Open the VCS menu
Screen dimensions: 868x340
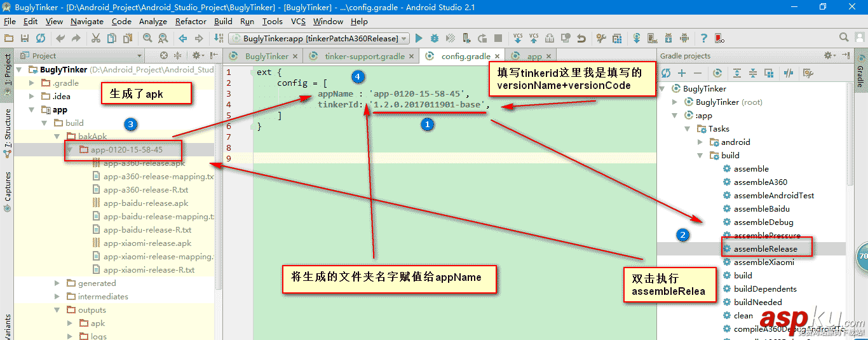[x=298, y=21]
